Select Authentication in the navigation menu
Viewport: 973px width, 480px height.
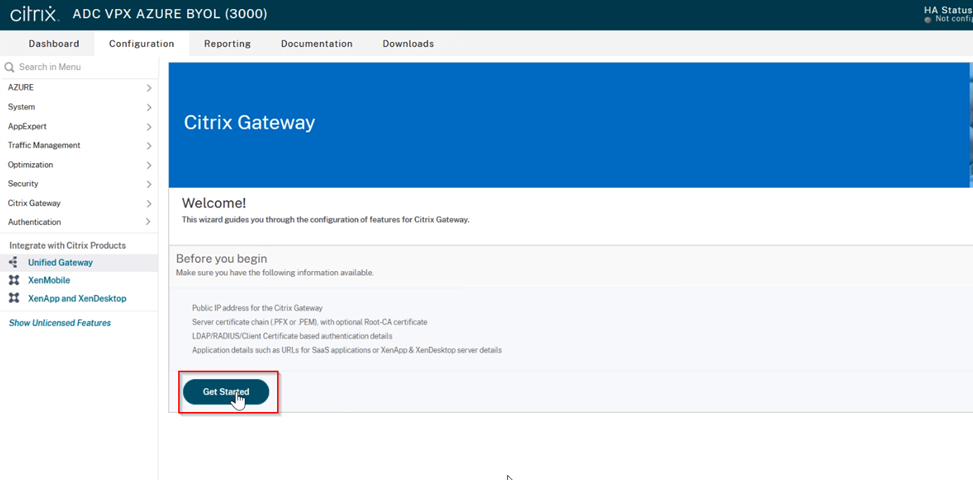(x=34, y=221)
